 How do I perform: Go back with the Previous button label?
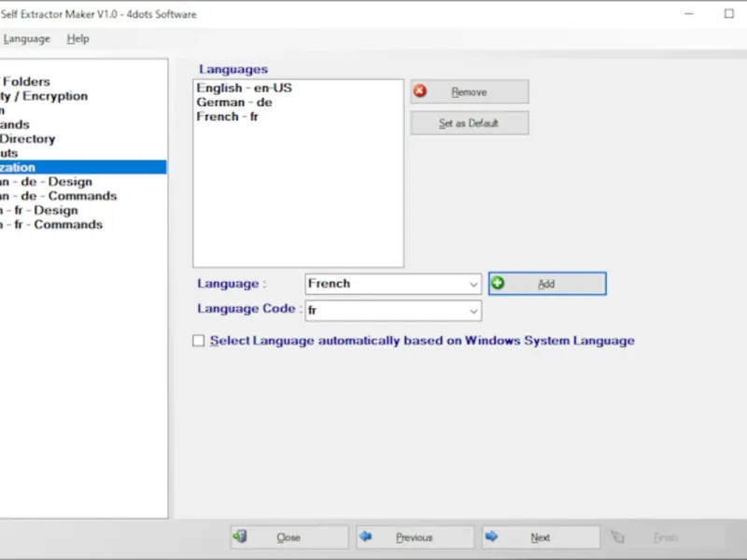(x=414, y=538)
